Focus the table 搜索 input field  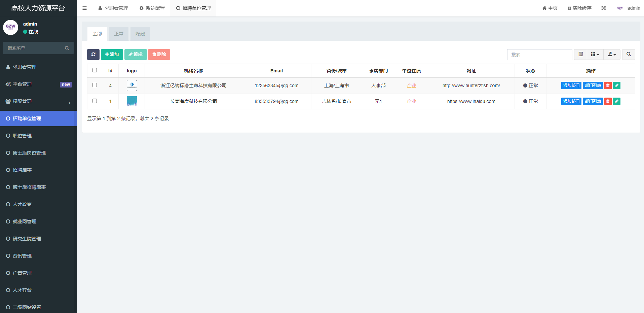coord(539,55)
